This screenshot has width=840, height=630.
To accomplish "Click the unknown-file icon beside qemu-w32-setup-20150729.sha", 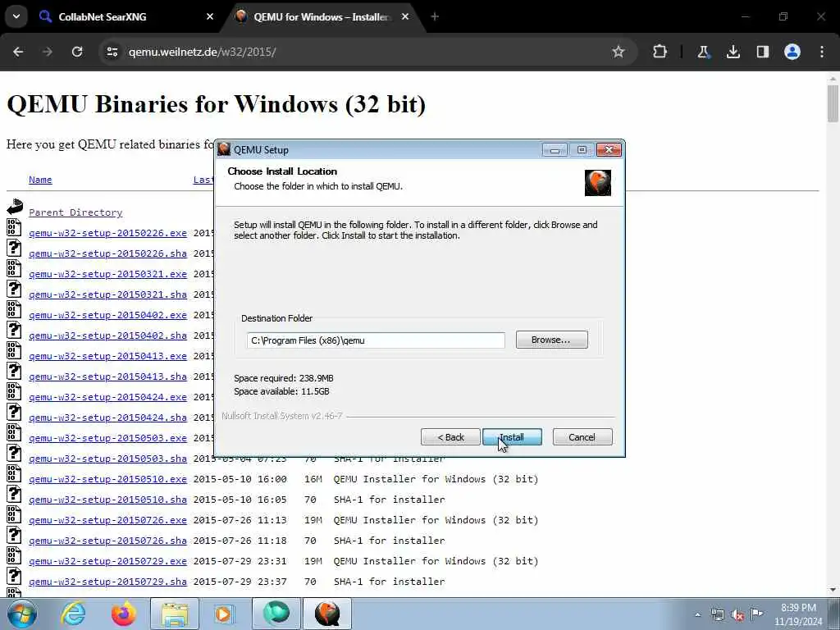I will (14, 576).
